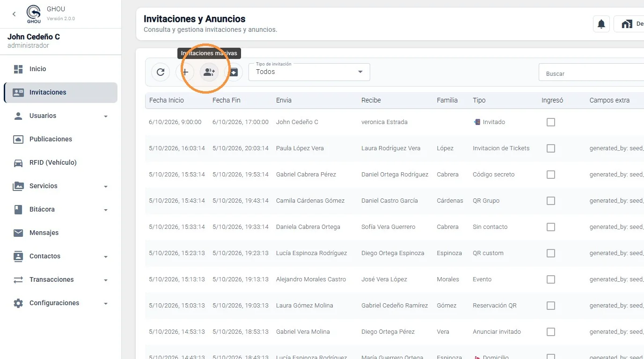The height and width of the screenshot is (359, 644).
Task: Click 'Reservación QR' type cell
Action: pyautogui.click(x=495, y=306)
